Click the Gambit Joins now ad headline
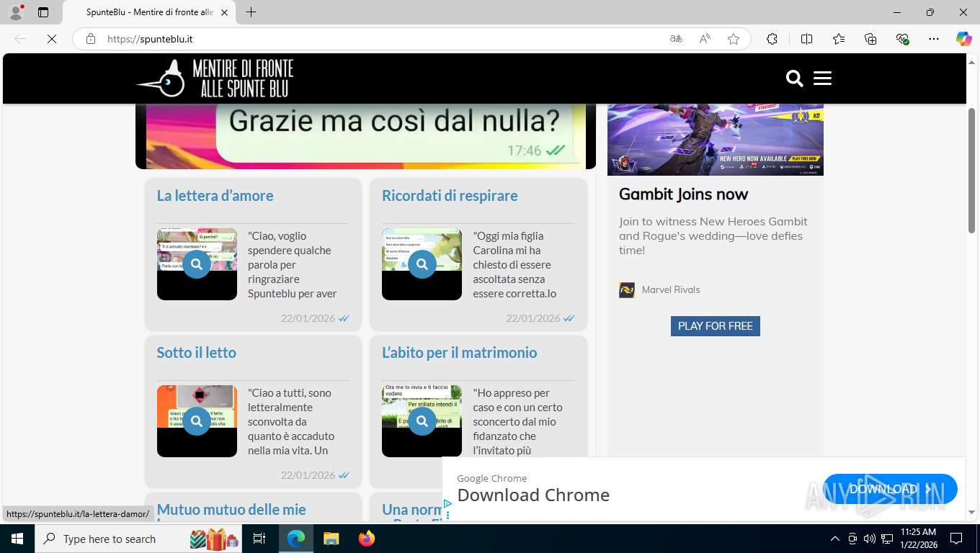 683,194
